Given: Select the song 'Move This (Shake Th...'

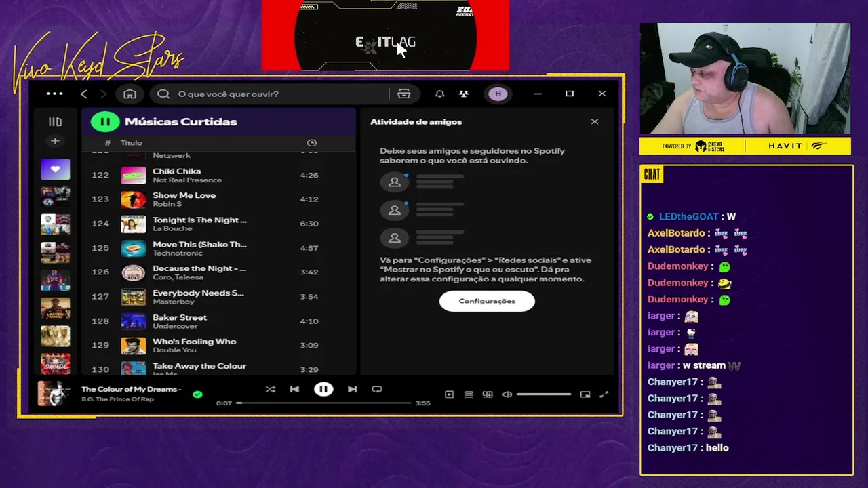Looking at the screenshot, I should (199, 244).
